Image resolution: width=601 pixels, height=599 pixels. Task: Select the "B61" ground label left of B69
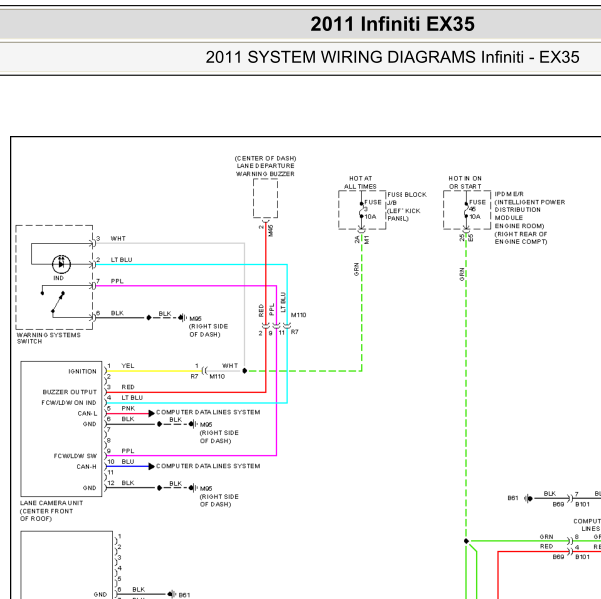(512, 498)
